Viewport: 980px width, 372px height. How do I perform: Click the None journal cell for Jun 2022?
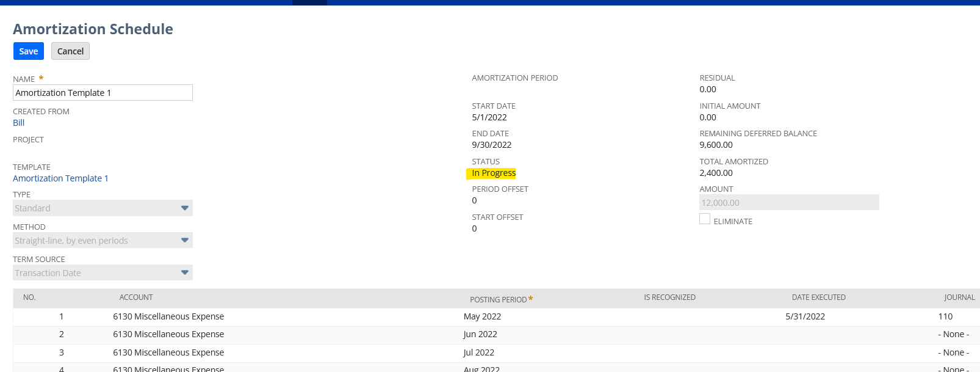(953, 334)
